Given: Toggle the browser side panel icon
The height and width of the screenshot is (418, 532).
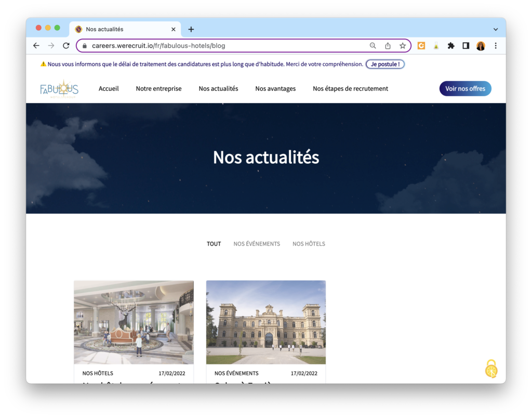Looking at the screenshot, I should pos(466,46).
